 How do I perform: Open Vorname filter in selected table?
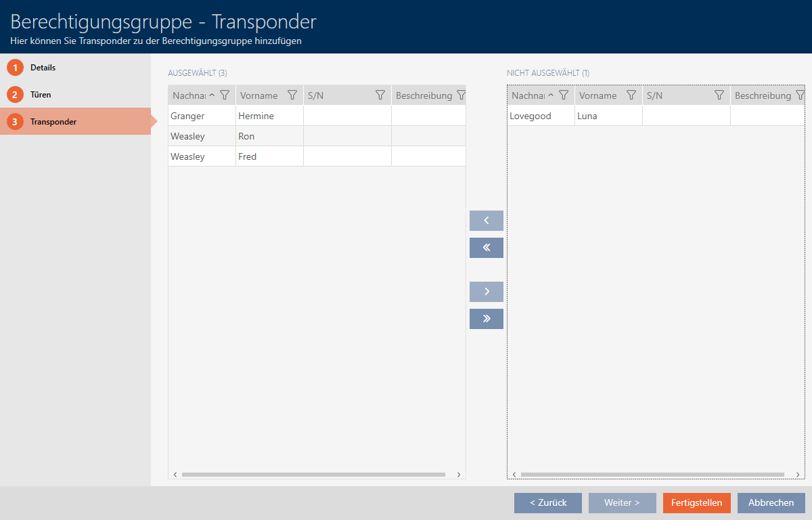pos(292,95)
